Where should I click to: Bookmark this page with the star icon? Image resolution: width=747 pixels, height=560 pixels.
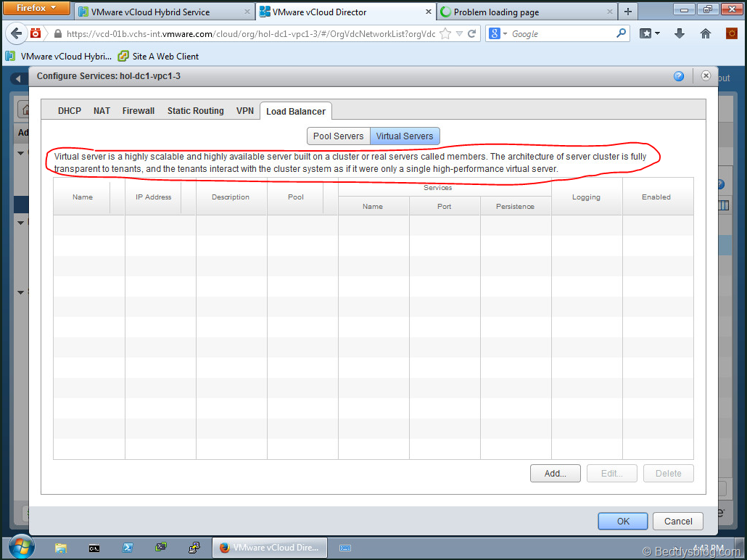click(445, 34)
